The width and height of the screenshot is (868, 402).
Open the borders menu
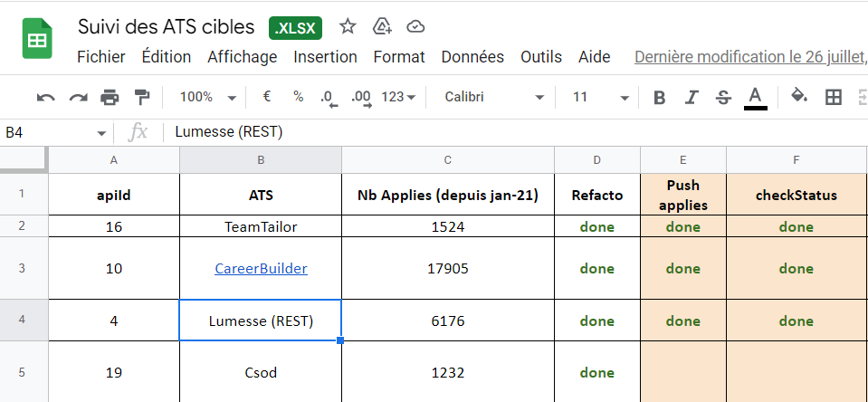tap(833, 98)
